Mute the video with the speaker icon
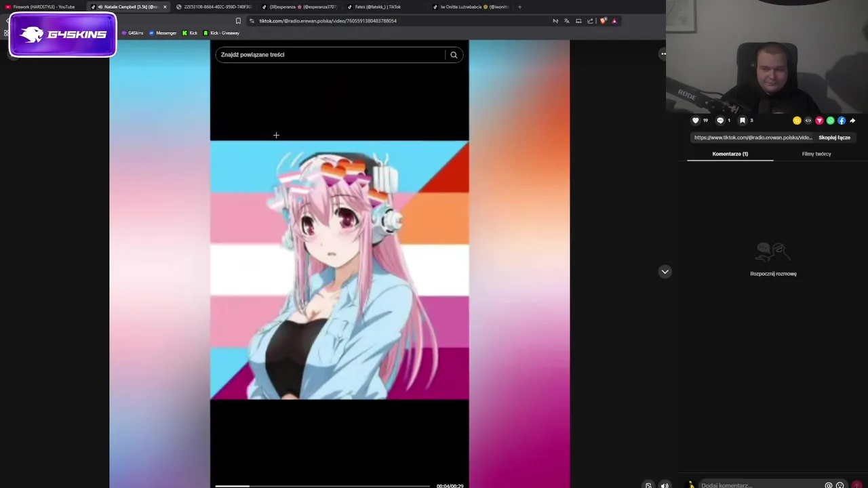Screen dimensions: 868x488 (x=665, y=485)
